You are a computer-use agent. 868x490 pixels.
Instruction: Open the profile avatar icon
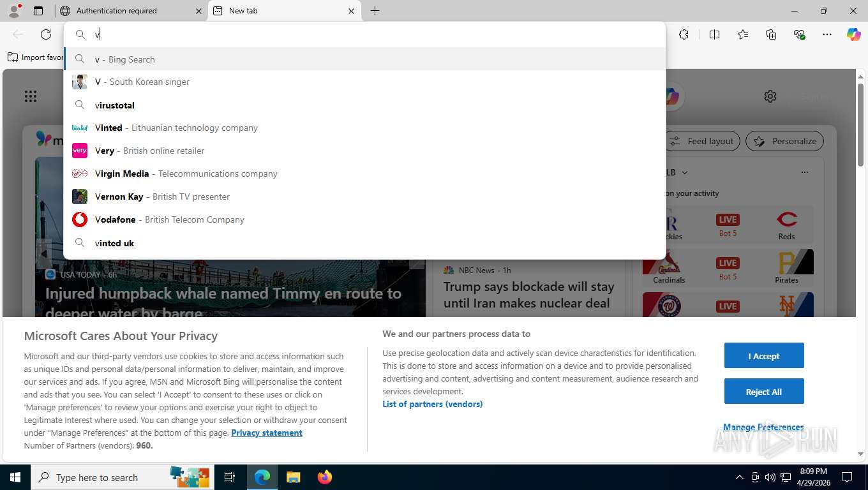14,10
